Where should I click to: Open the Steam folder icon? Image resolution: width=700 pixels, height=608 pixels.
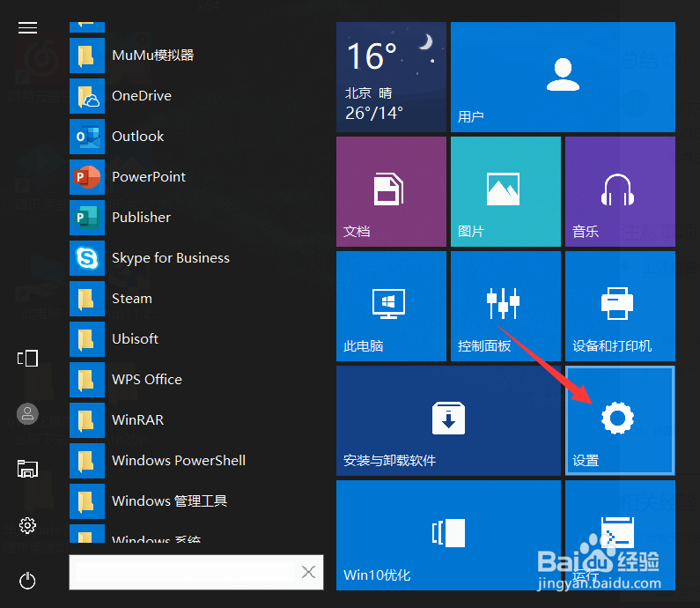(x=87, y=299)
